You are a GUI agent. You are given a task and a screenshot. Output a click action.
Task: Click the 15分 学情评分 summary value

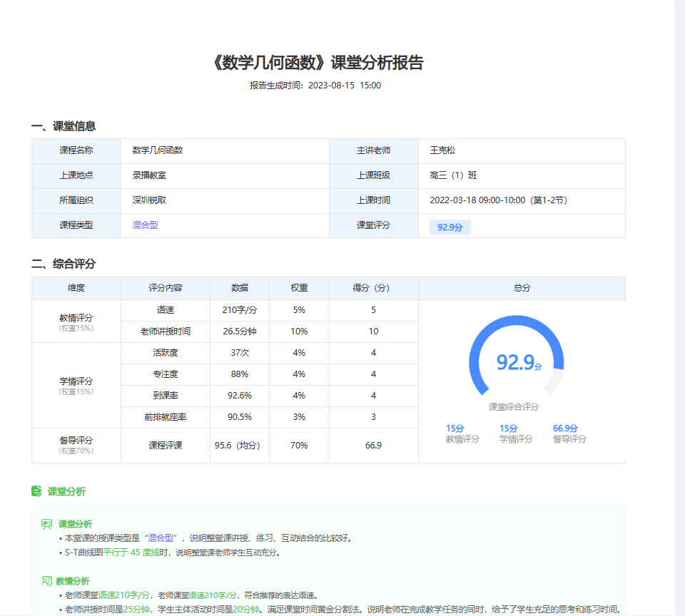tap(508, 428)
